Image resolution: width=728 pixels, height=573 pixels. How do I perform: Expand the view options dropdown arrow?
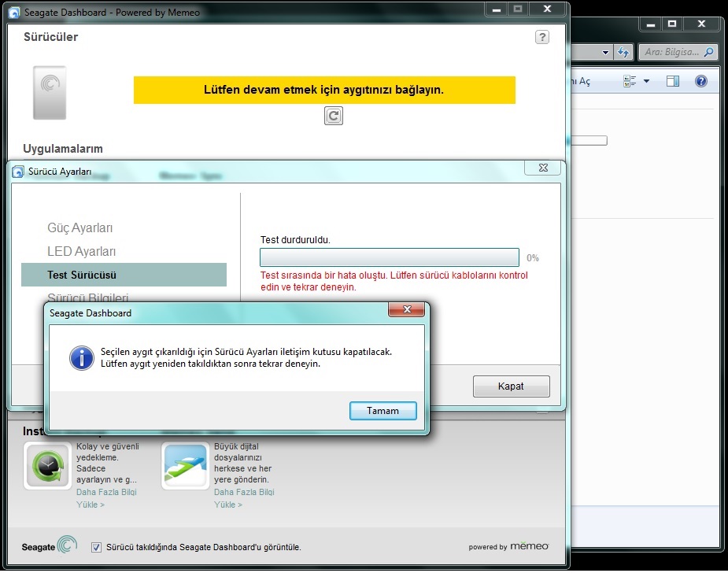pos(646,81)
